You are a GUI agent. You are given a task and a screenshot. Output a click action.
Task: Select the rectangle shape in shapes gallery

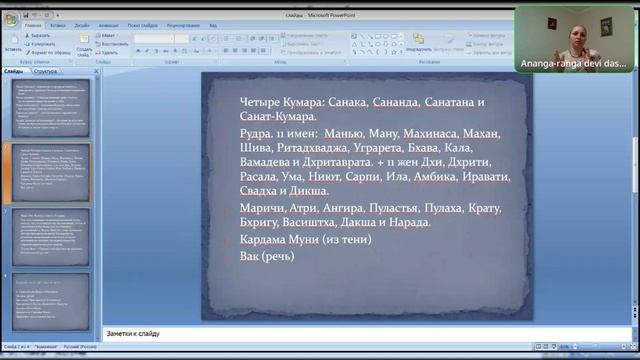[378, 36]
